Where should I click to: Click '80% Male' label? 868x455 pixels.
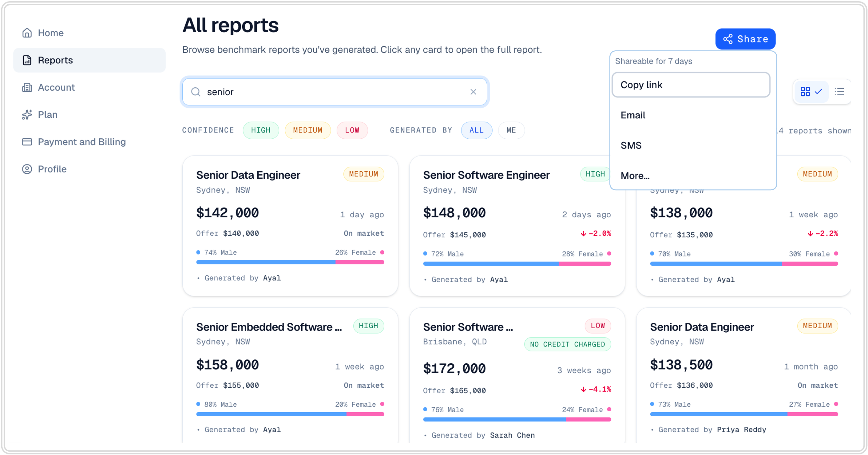pos(220,405)
